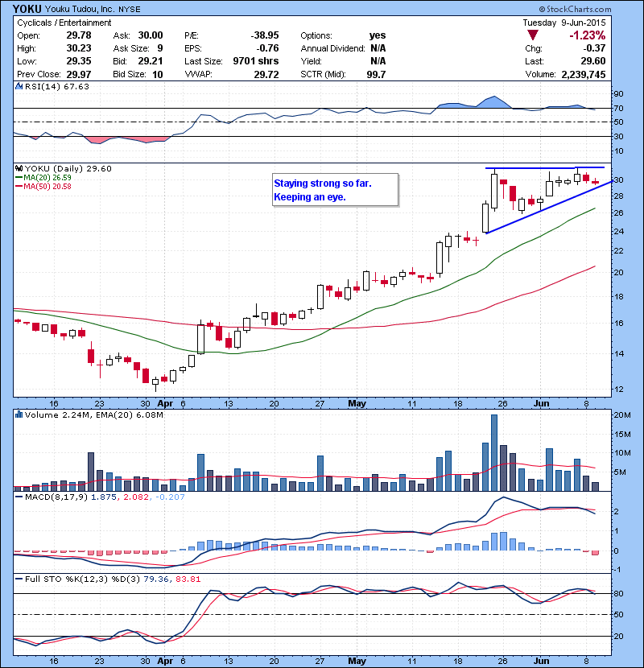The height and width of the screenshot is (668, 644).
Task: Click the Ask value 30.00
Action: 150,35
